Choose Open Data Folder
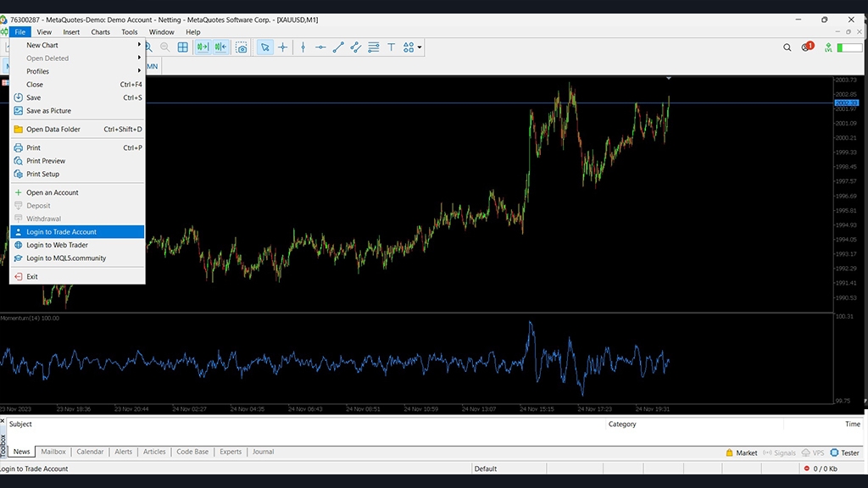This screenshot has width=868, height=488. point(77,130)
